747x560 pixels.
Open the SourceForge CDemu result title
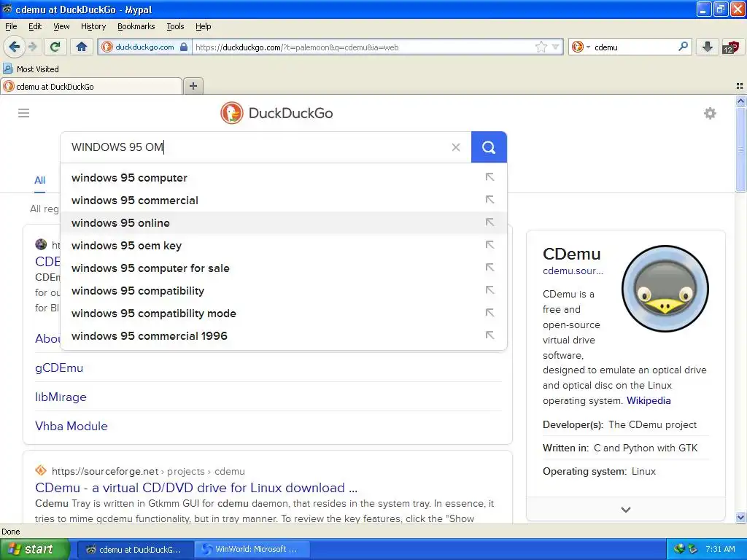click(x=196, y=488)
